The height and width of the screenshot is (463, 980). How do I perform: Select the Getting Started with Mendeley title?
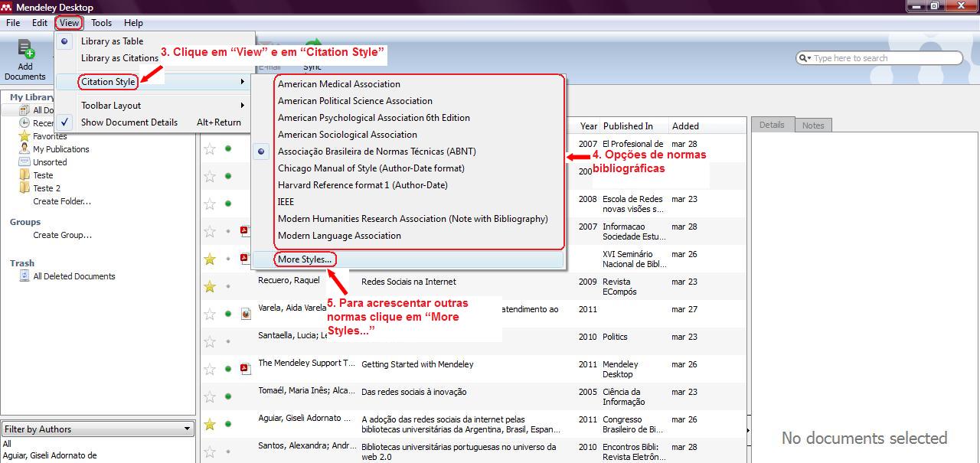(x=417, y=364)
